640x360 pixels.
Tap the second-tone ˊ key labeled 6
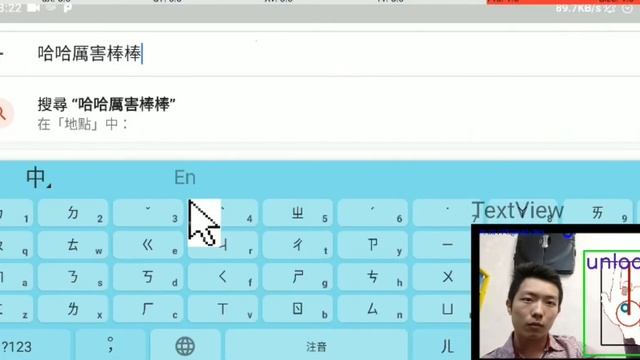point(373,213)
